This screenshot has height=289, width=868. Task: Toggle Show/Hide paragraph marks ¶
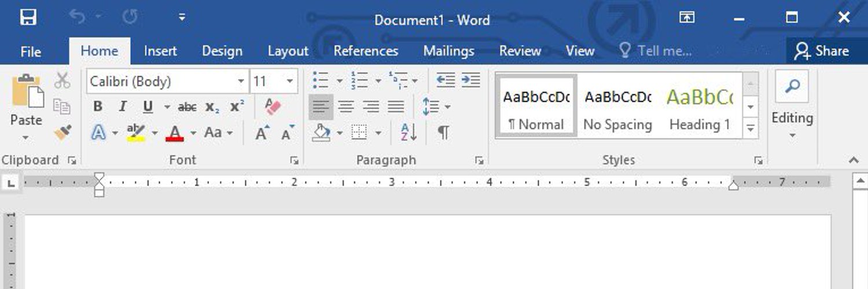(x=443, y=133)
